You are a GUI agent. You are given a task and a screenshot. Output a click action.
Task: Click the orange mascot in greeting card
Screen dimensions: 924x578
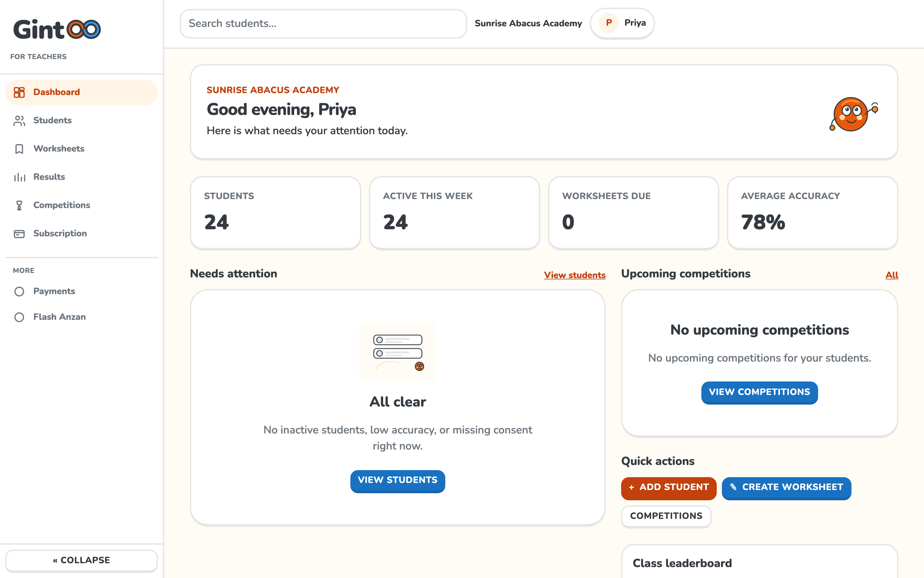tap(854, 114)
